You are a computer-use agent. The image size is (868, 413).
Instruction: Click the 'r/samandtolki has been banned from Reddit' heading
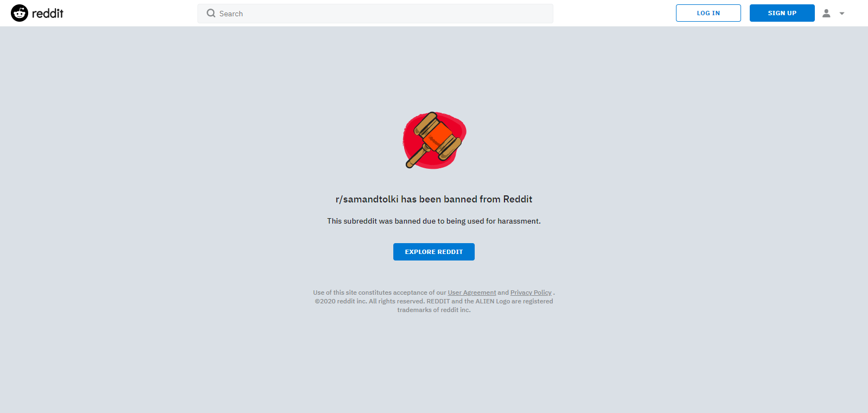coord(434,199)
